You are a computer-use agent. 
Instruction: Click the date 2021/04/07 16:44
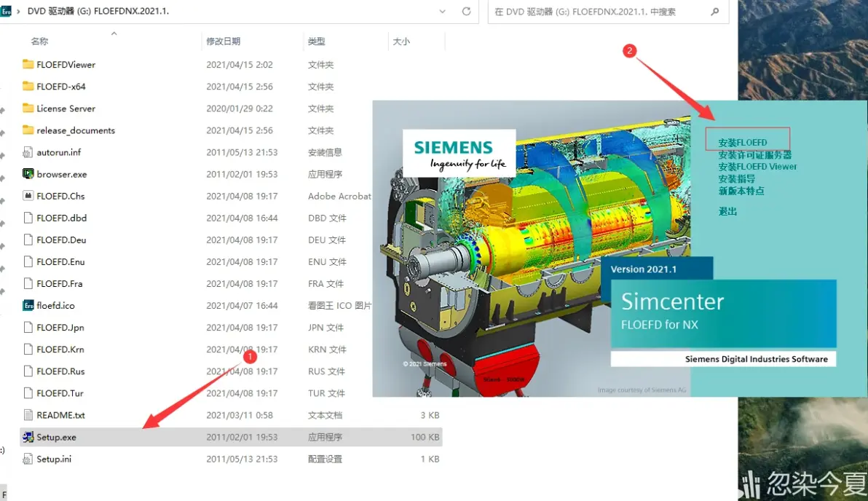click(x=242, y=306)
